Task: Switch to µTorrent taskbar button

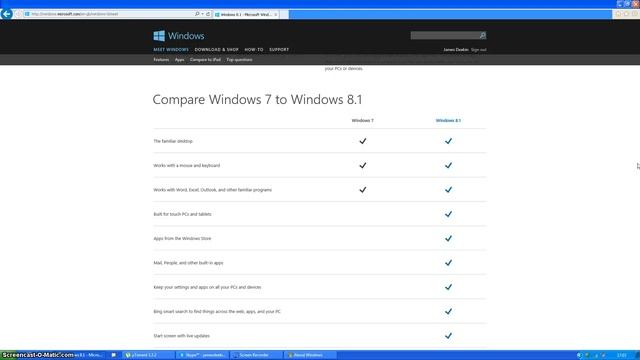Action: click(148, 355)
